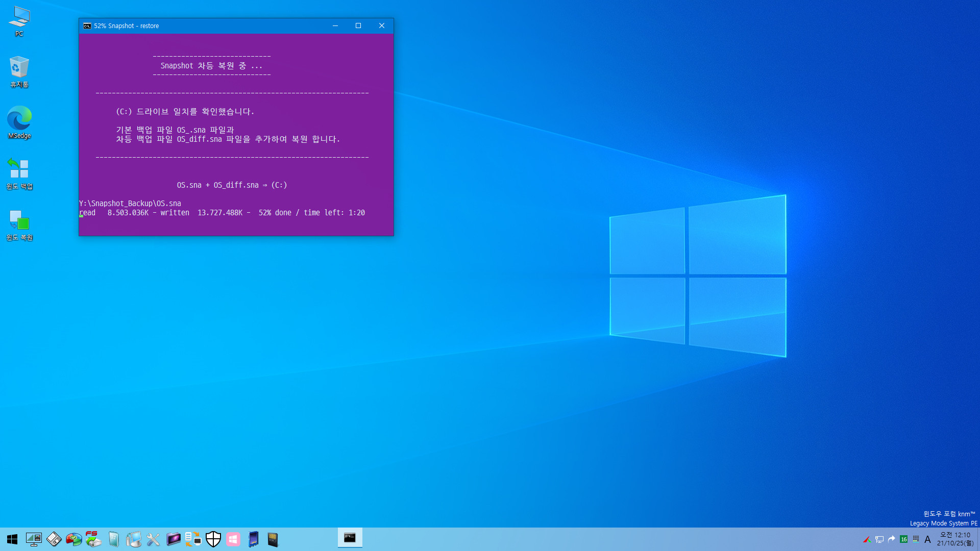Click the show desktop strip at taskbar edge
The width and height of the screenshot is (980, 551).
click(x=978, y=539)
